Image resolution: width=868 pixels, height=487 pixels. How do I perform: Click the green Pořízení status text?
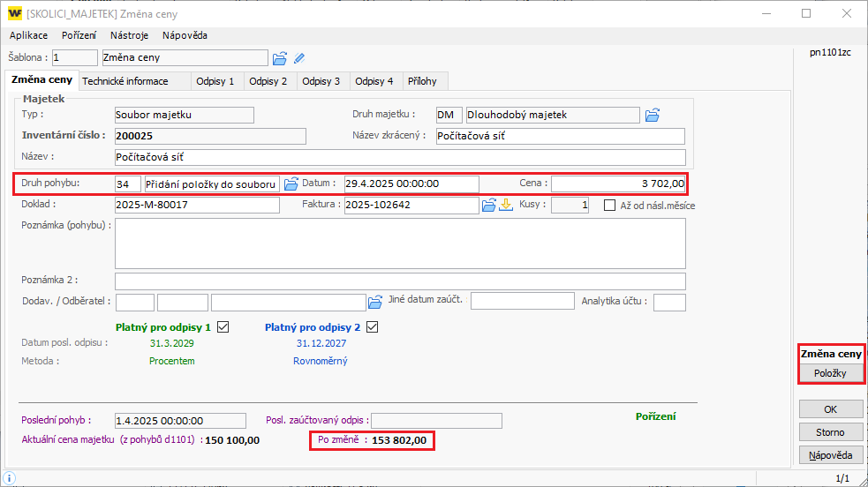(655, 416)
